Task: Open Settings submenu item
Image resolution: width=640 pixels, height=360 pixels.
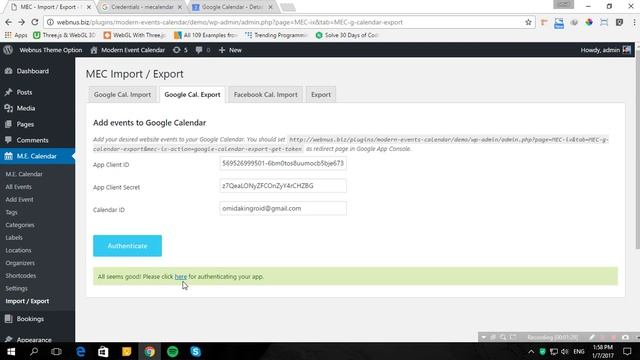Action: click(x=16, y=288)
